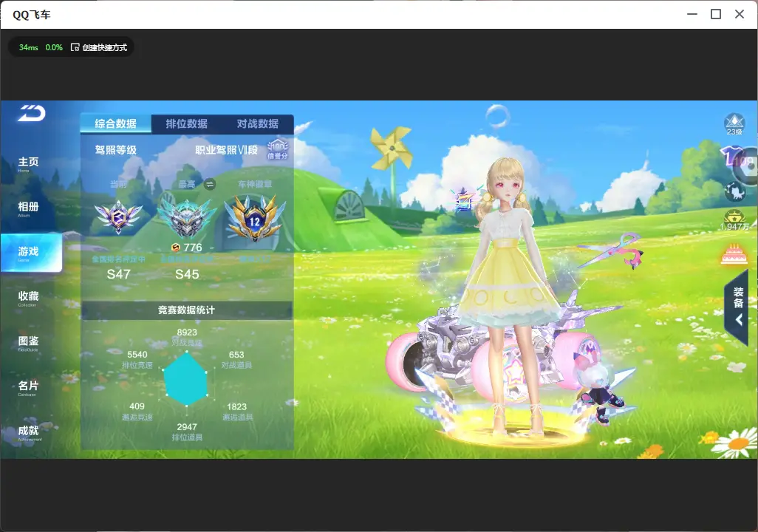The height and width of the screenshot is (532, 758).
Task: Expand the 装备 equipment side panel
Action: (x=737, y=307)
